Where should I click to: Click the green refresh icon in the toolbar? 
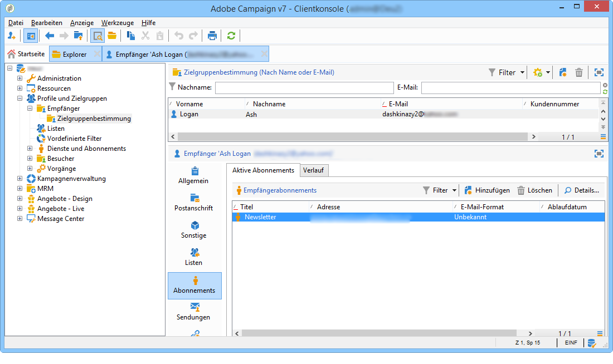[231, 36]
